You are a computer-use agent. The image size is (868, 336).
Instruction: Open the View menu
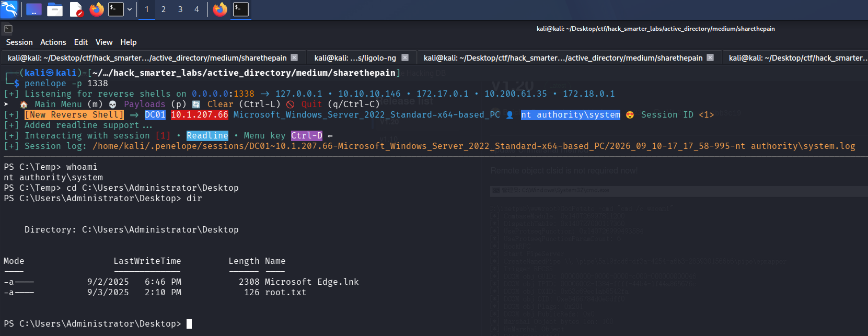pyautogui.click(x=104, y=42)
